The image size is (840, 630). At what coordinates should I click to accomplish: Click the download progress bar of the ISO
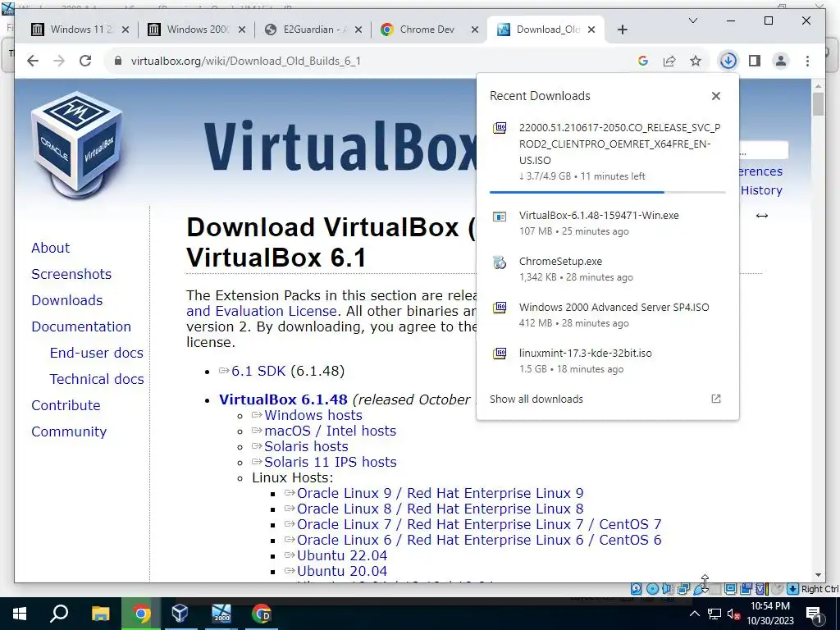(608, 192)
